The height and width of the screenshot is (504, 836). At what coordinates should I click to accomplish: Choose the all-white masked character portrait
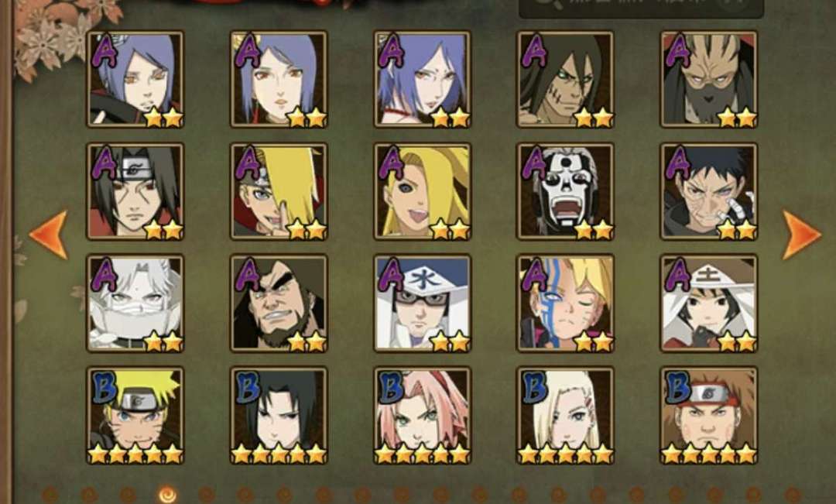coord(135,303)
